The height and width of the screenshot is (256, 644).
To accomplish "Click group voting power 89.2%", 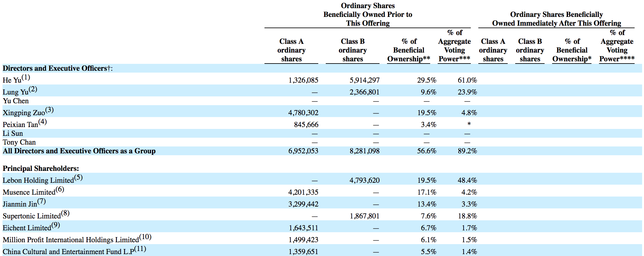I will [x=467, y=151].
